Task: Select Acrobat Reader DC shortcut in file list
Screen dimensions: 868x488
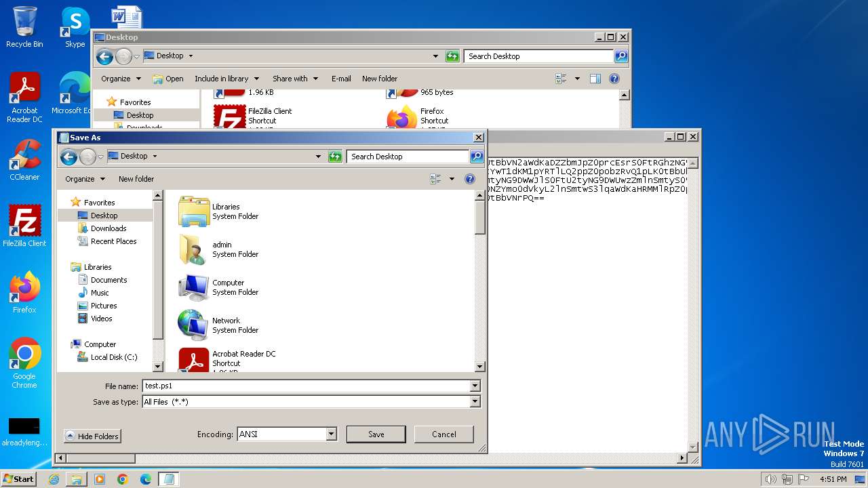Action: (226, 360)
